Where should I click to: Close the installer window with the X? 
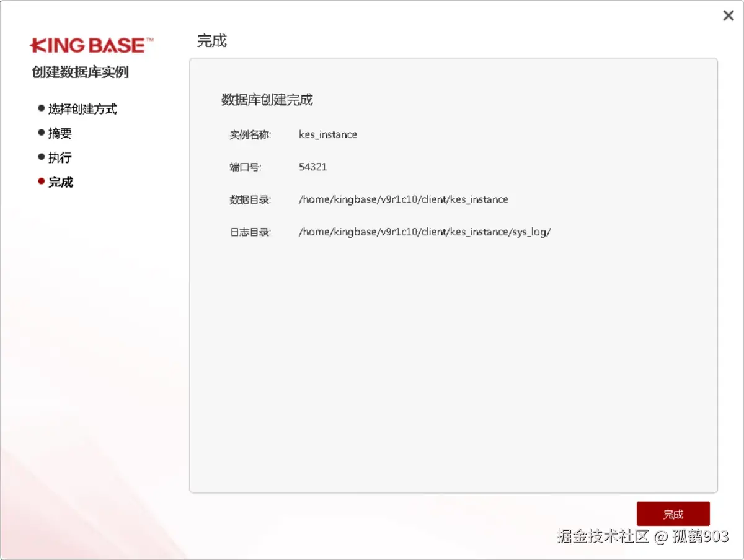pos(728,16)
